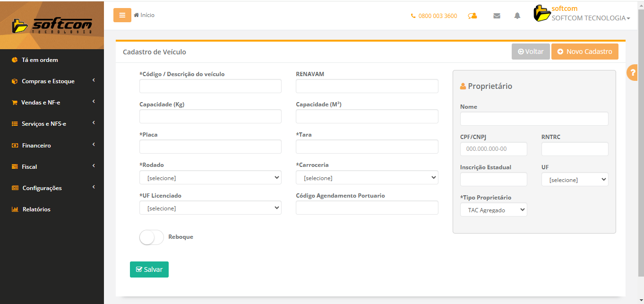Open the envelope messages icon
644x304 pixels.
497,16
